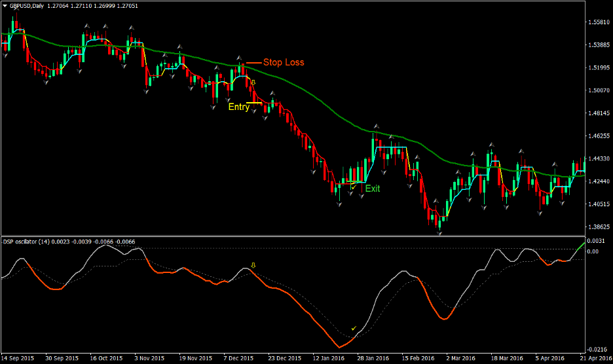Click the yellow check mark in the oscillator window

point(354,329)
